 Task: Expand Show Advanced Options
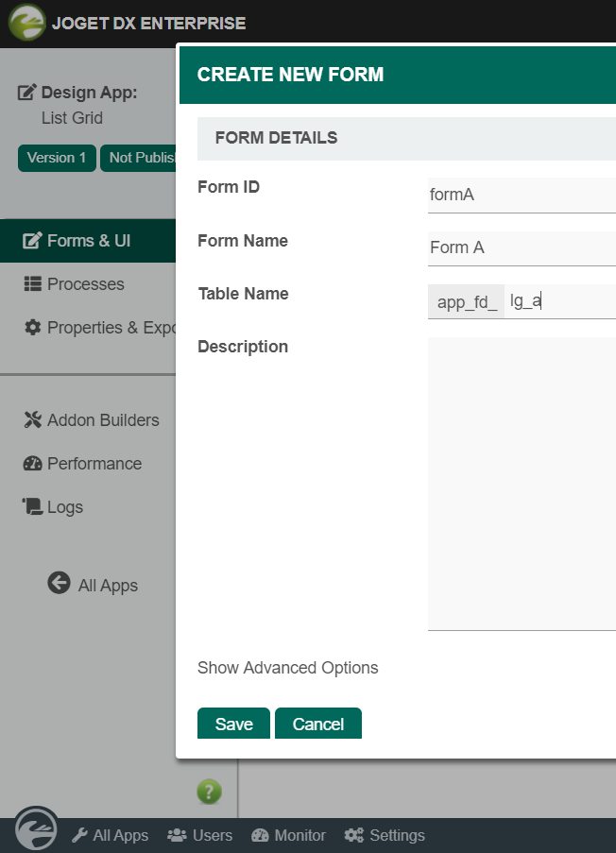coord(288,668)
